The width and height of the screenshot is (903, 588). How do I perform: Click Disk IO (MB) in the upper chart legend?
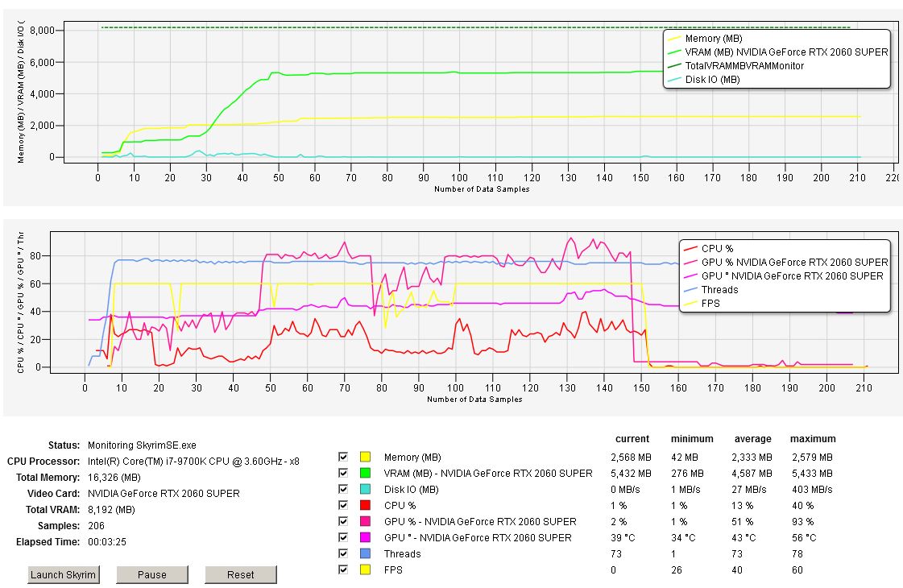pyautogui.click(x=712, y=80)
